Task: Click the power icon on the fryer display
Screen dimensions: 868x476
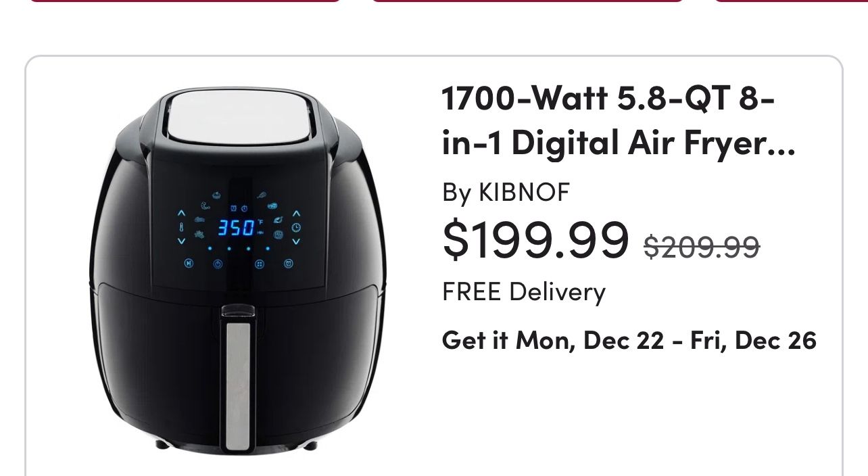Action: 218,264
